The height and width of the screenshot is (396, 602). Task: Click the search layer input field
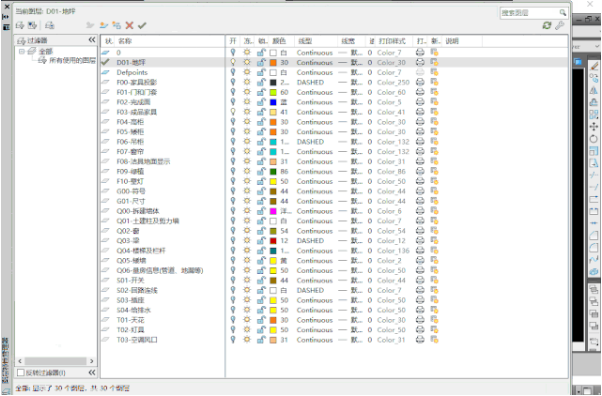529,13
